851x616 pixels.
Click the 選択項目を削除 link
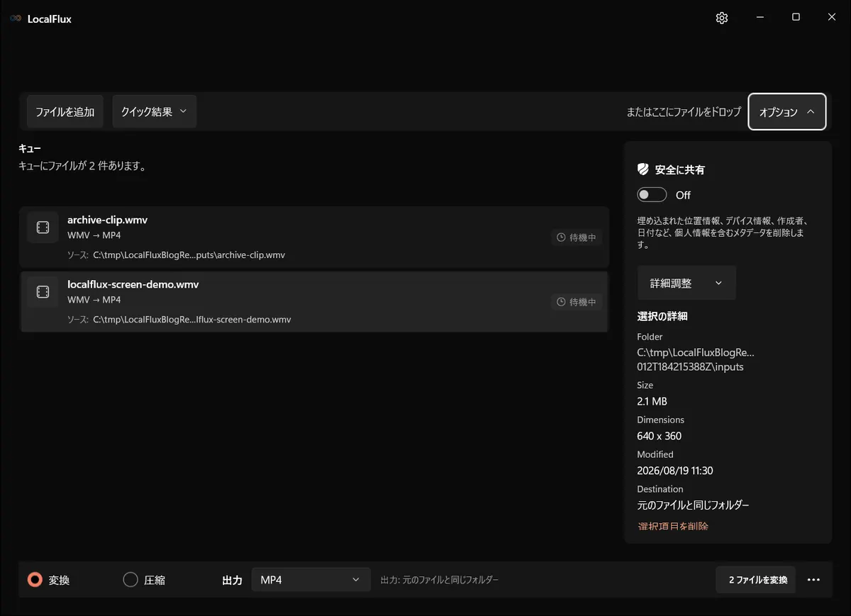click(673, 526)
